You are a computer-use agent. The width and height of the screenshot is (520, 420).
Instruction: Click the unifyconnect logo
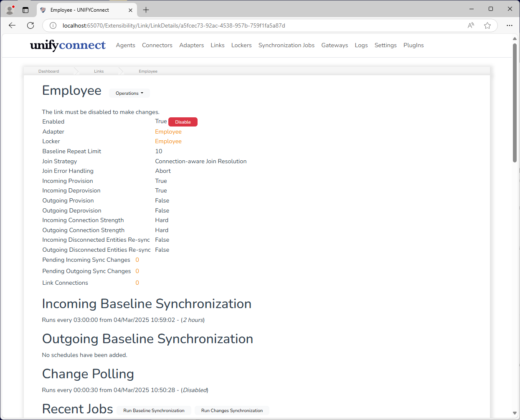coord(68,45)
